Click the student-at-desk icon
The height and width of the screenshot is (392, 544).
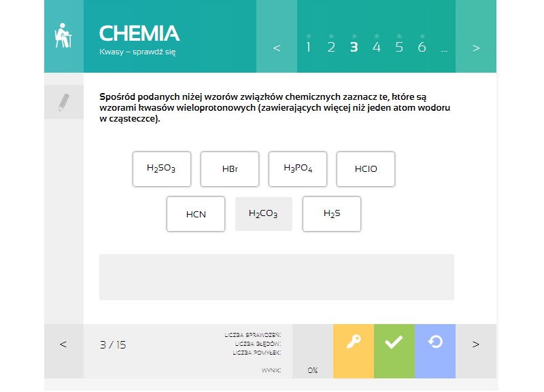click(63, 36)
